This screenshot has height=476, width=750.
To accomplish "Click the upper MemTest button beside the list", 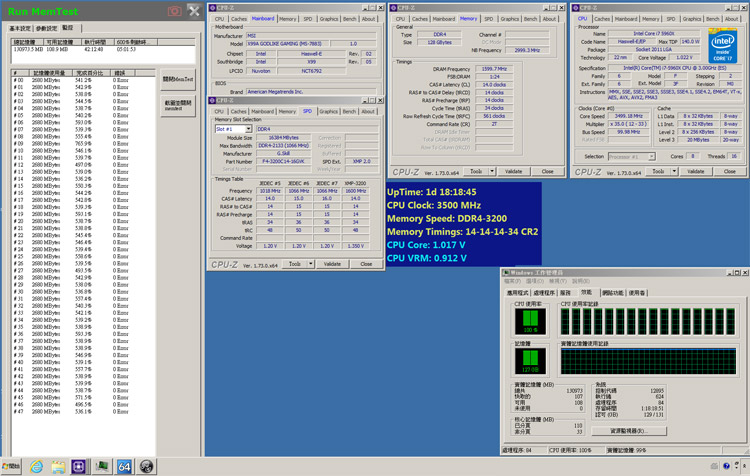I will (x=178, y=79).
